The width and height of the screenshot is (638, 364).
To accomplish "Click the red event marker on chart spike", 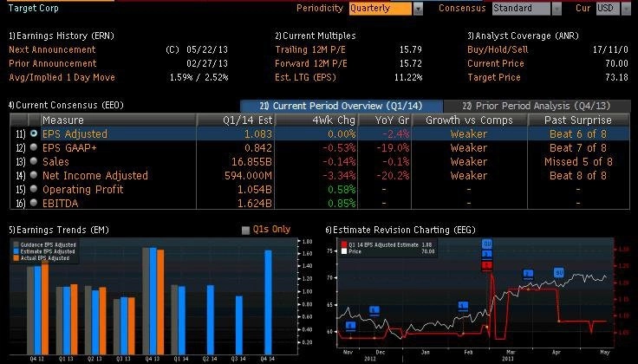I will [486, 264].
